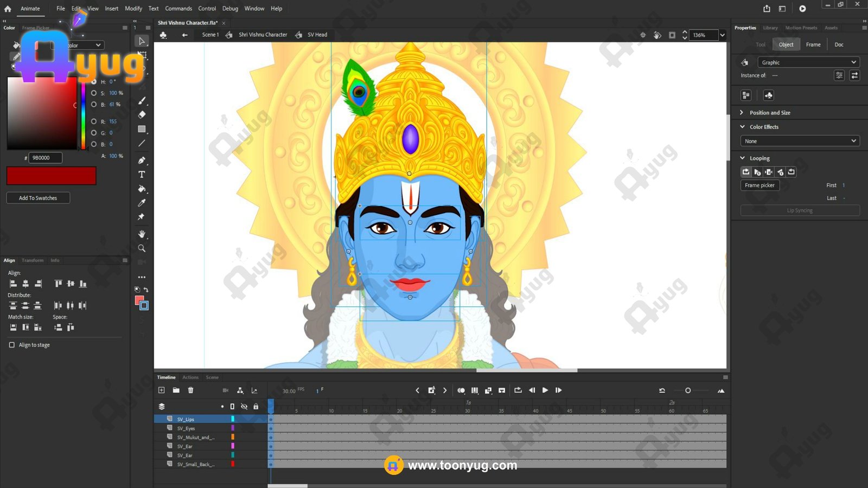Select the Red R radio button

[94, 121]
